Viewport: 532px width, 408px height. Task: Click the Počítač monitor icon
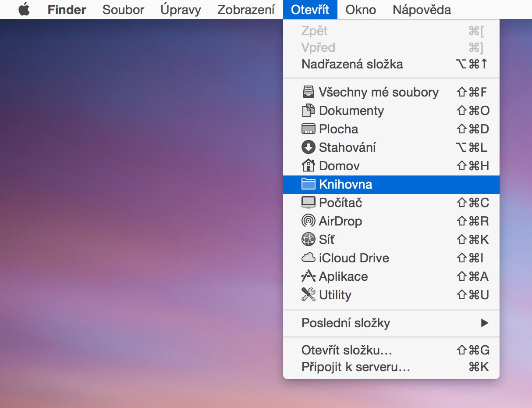pyautogui.click(x=309, y=203)
